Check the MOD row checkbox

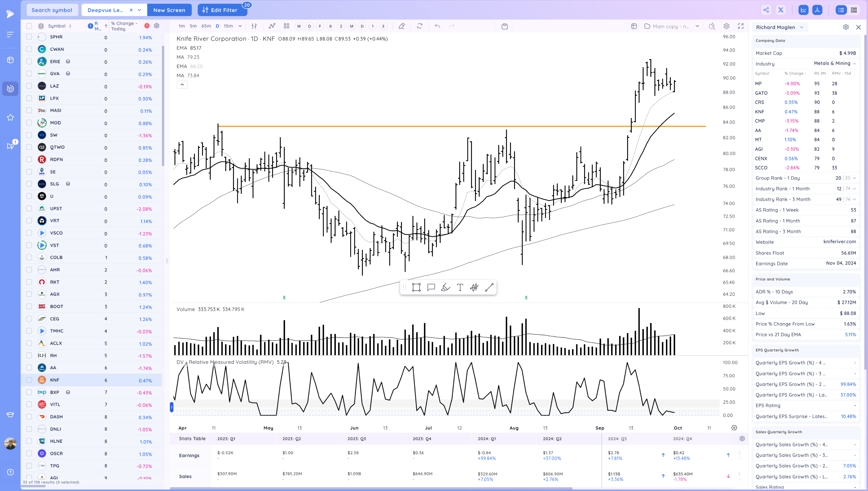29,123
